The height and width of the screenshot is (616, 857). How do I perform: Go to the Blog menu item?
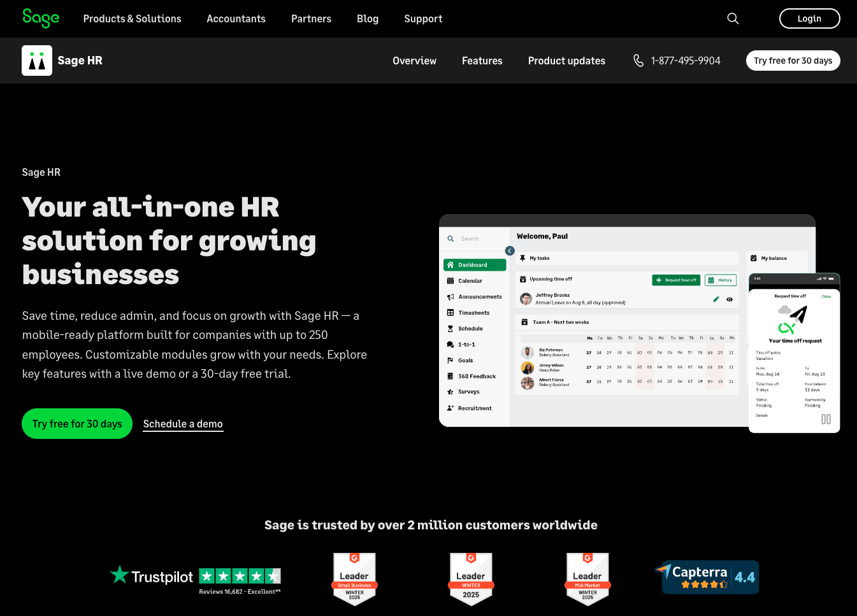[368, 18]
